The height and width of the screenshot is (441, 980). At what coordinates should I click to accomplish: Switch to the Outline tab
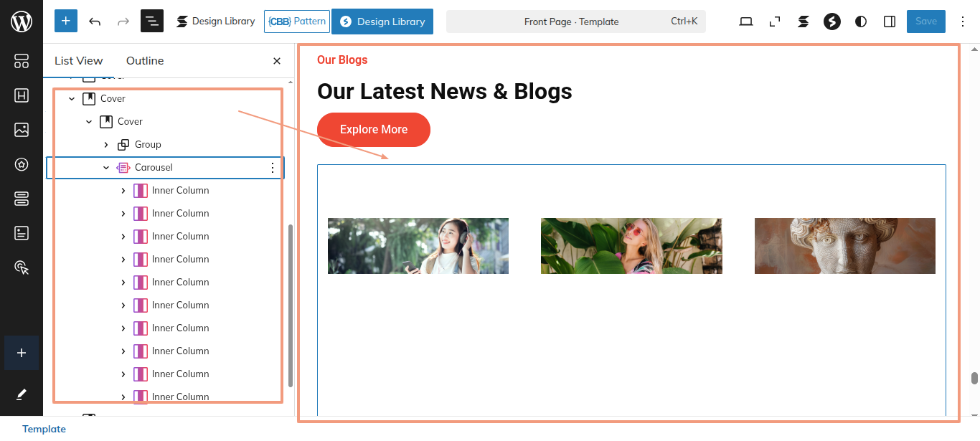click(x=145, y=61)
